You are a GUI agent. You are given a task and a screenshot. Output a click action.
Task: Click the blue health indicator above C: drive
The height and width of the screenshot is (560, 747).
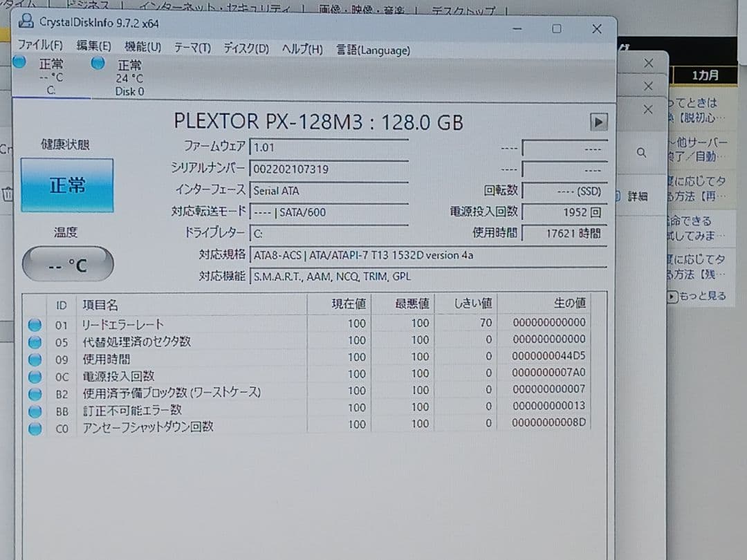19,63
